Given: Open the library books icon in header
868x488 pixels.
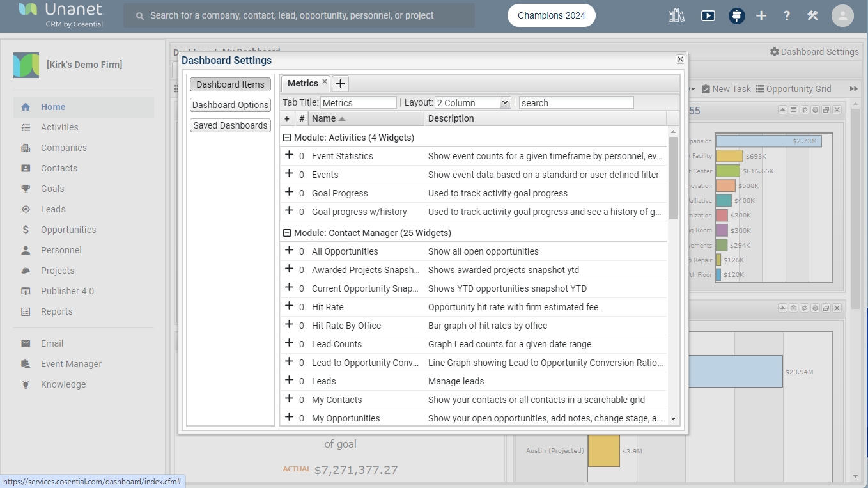Looking at the screenshot, I should tap(676, 15).
